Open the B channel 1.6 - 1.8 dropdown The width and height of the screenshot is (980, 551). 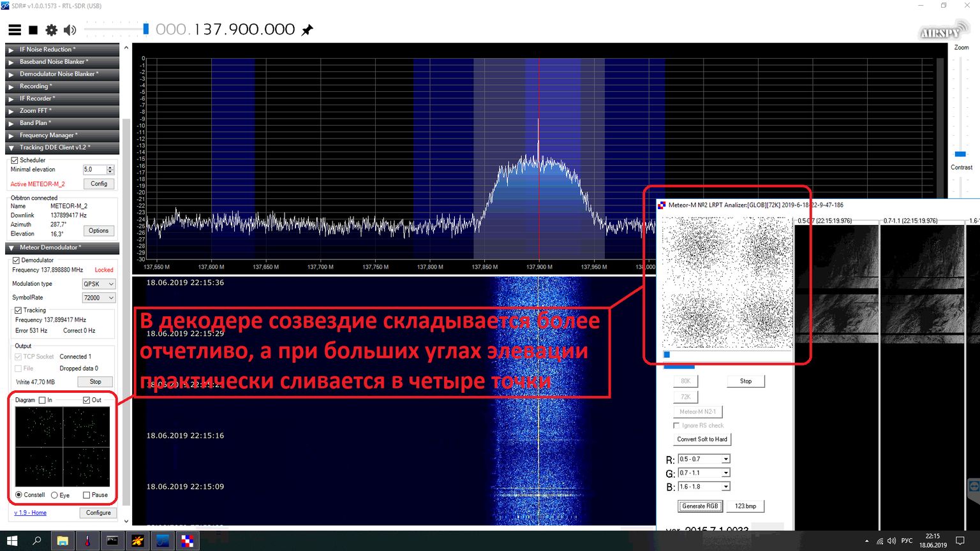coord(704,487)
